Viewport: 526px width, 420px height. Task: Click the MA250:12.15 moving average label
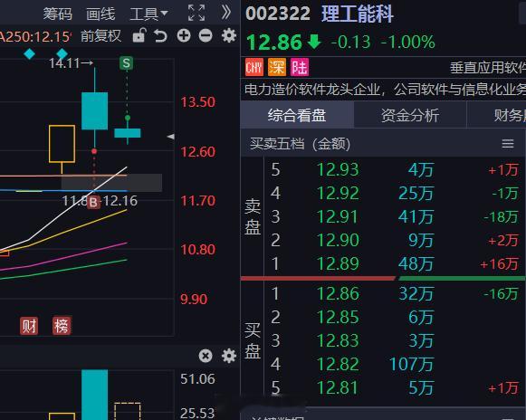[x=36, y=36]
